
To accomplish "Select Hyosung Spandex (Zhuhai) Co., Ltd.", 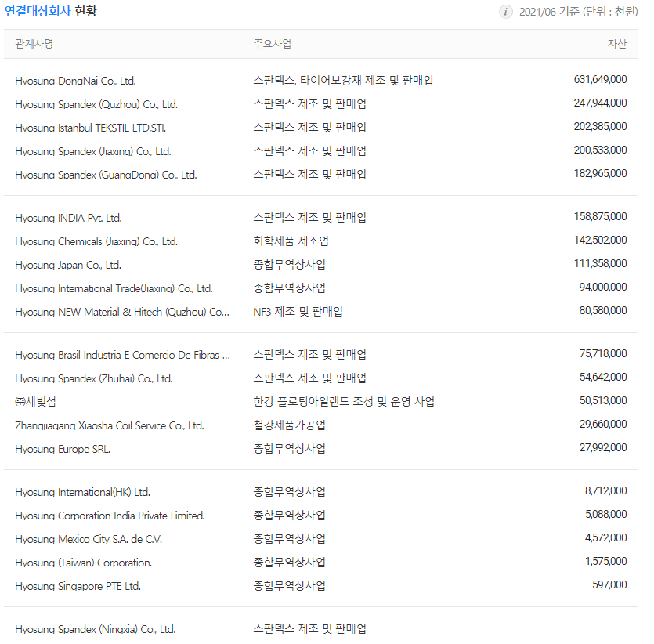I will point(94,378).
